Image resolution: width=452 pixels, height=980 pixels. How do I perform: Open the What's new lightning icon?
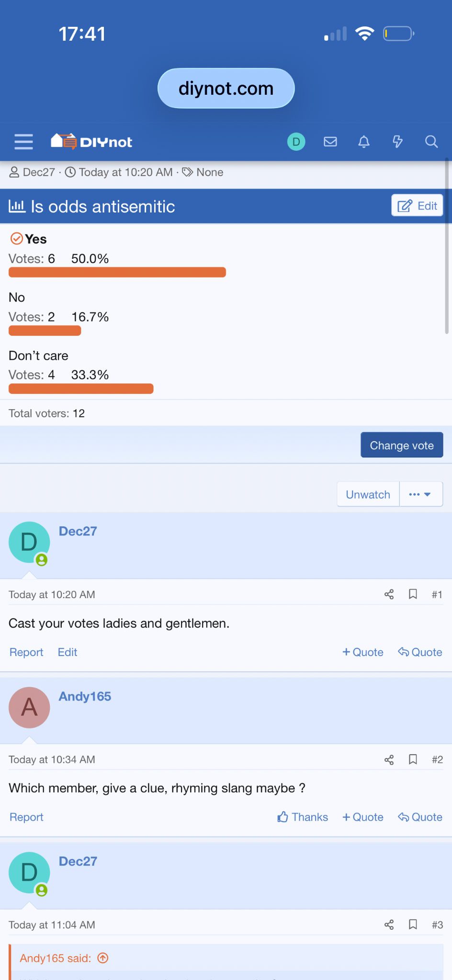coord(397,142)
